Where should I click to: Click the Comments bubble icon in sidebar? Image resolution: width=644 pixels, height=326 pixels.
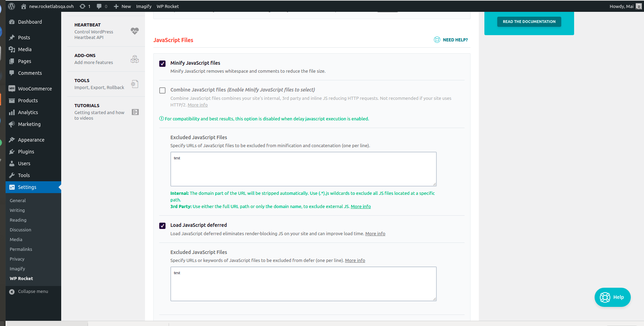pyautogui.click(x=12, y=73)
